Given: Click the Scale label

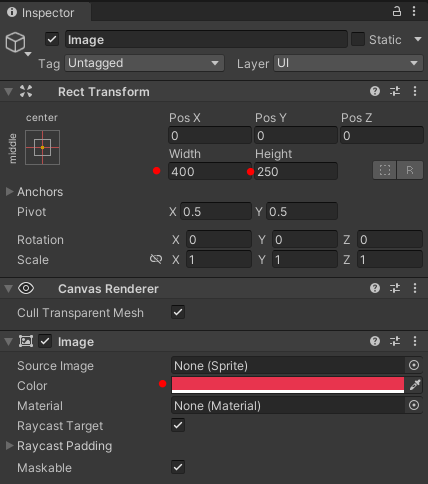Looking at the screenshot, I should tap(33, 260).
